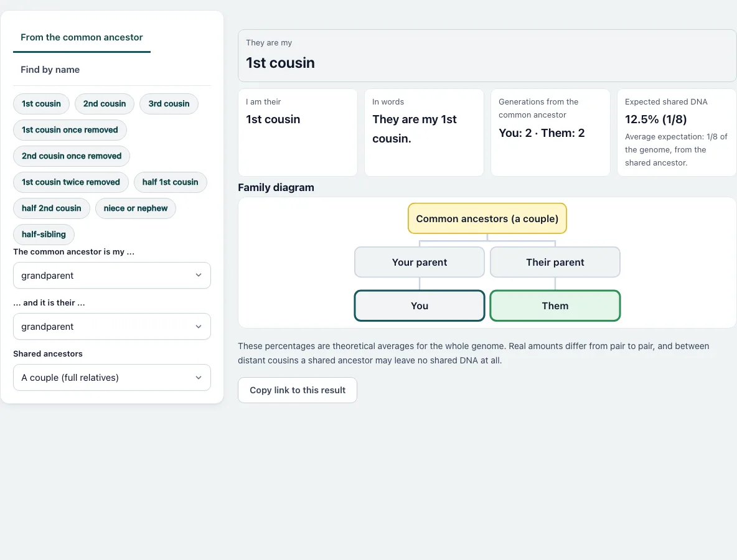Image resolution: width=737 pixels, height=560 pixels.
Task: Click the Shared ancestors field label
Action: tap(48, 354)
